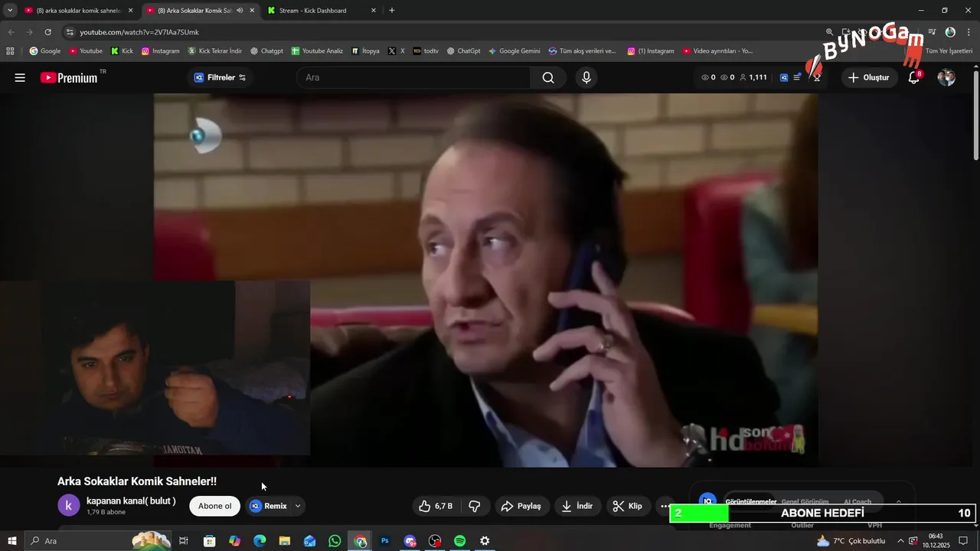This screenshot has width=980, height=551.
Task: Open the Windows Start menu
Action: pyautogui.click(x=11, y=541)
